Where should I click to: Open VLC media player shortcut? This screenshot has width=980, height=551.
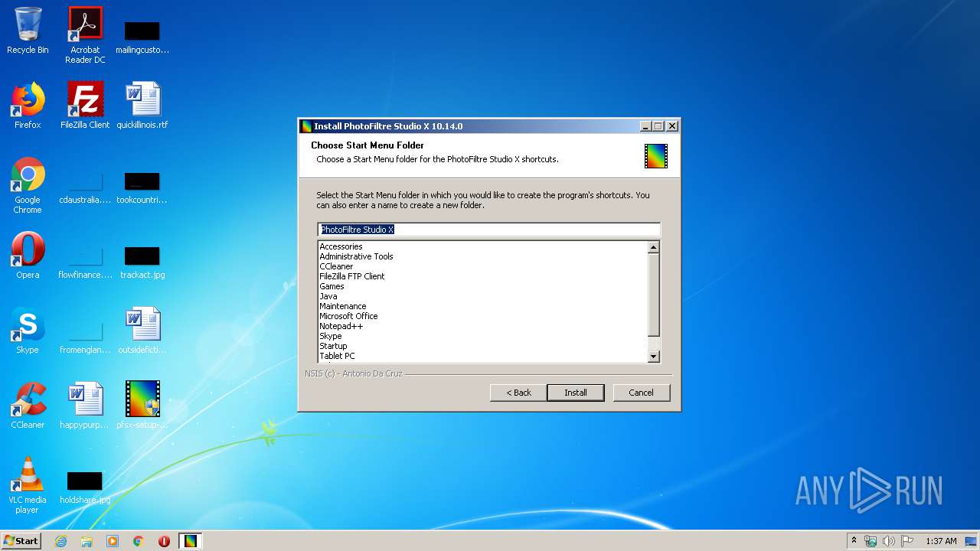click(28, 485)
